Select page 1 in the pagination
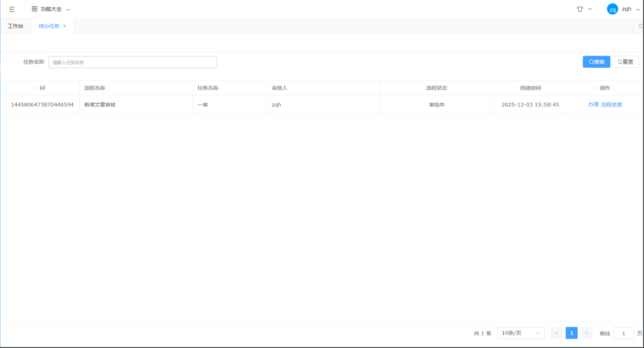 pyautogui.click(x=571, y=333)
